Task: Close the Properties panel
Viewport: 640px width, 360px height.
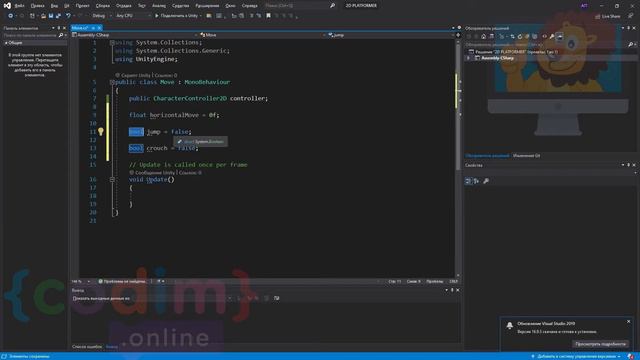Action: (634, 165)
